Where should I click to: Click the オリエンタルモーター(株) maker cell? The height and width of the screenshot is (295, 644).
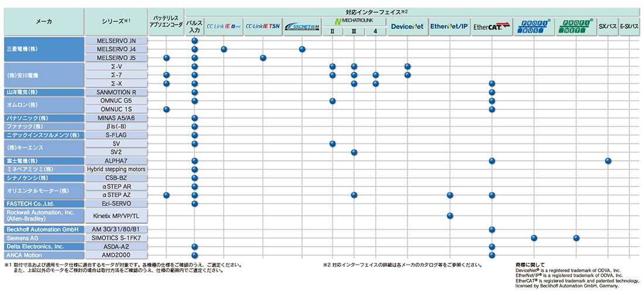[44, 191]
